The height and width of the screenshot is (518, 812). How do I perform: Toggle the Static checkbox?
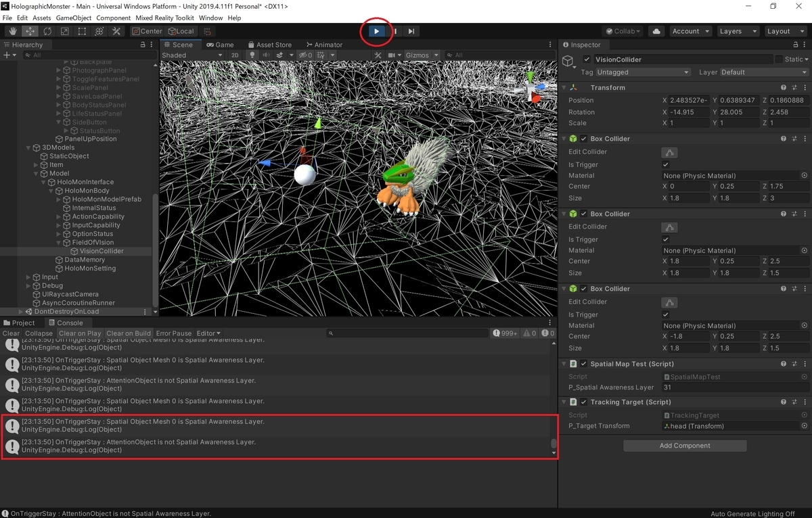pos(779,60)
